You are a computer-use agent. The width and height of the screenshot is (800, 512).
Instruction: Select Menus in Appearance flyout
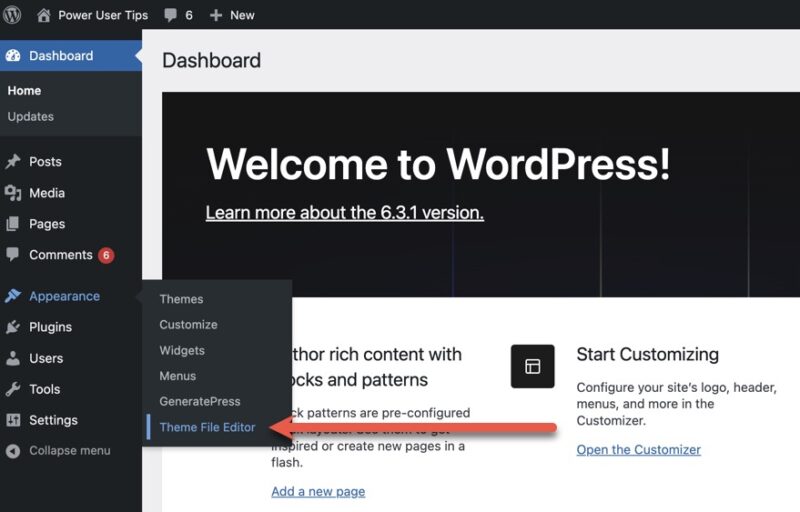[x=178, y=376]
